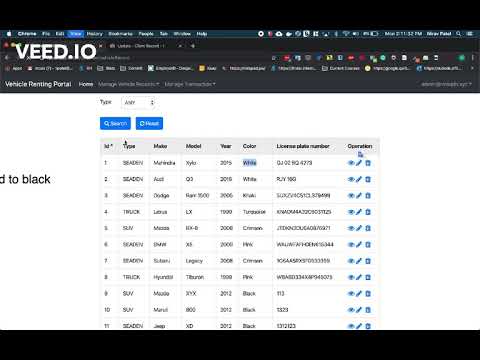Edit the Subaru Legacy record
Image resolution: width=480 pixels, height=360 pixels.
pos(359,261)
